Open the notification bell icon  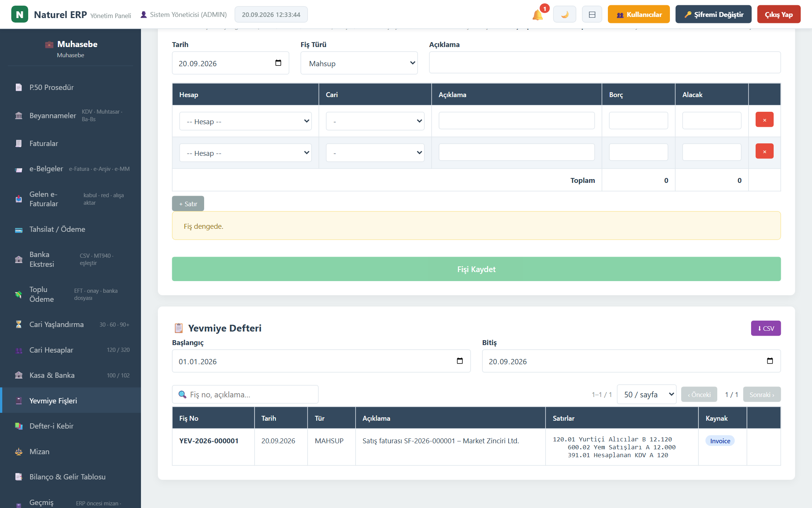tap(538, 15)
